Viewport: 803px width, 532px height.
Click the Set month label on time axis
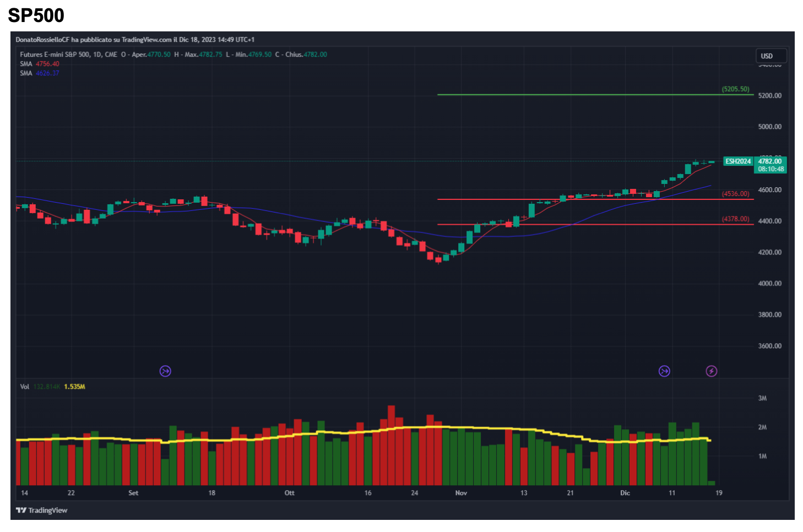click(x=133, y=493)
